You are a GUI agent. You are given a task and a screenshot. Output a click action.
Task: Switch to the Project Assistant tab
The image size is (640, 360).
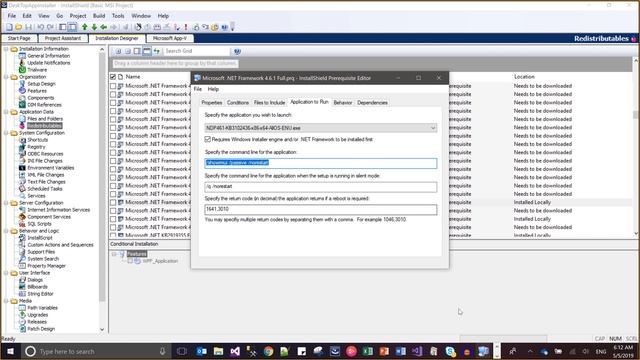[63, 38]
